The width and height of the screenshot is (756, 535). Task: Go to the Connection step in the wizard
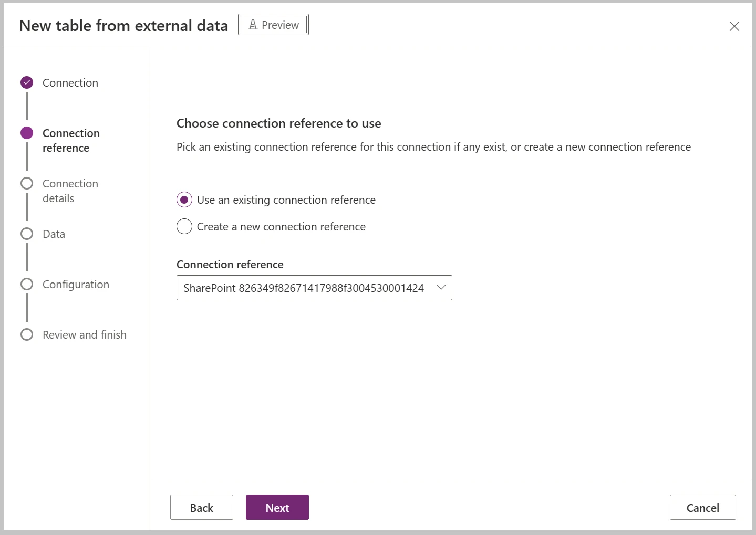click(x=70, y=82)
